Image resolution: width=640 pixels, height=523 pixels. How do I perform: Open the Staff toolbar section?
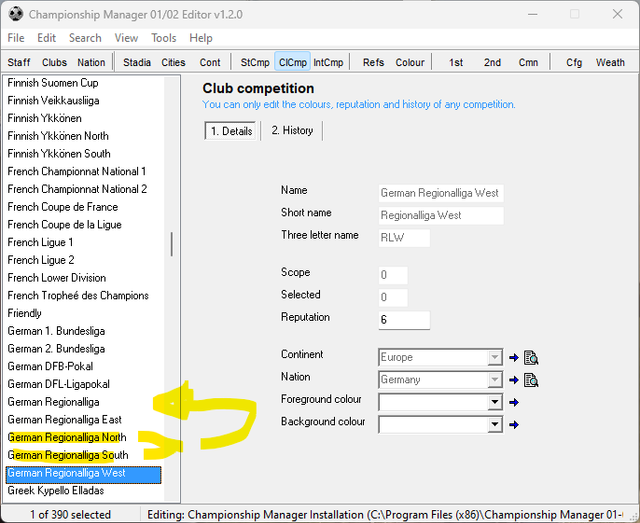[x=19, y=62]
